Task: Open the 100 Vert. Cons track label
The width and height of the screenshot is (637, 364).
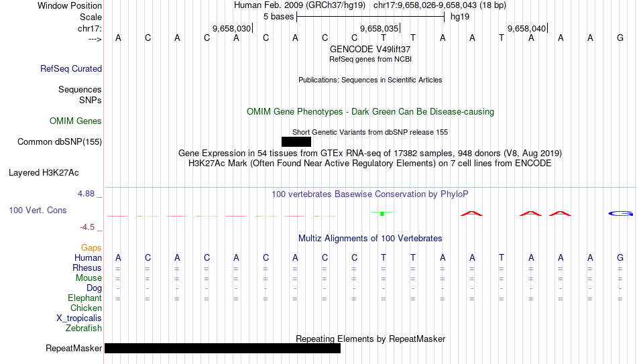Action: tap(38, 210)
